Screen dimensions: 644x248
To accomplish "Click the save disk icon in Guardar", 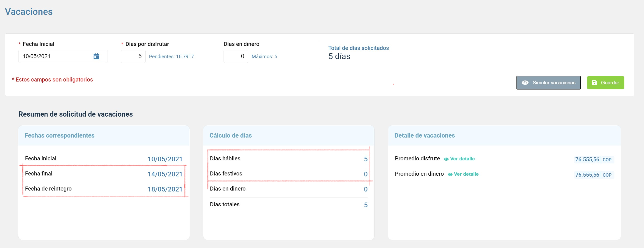I will pyautogui.click(x=594, y=83).
